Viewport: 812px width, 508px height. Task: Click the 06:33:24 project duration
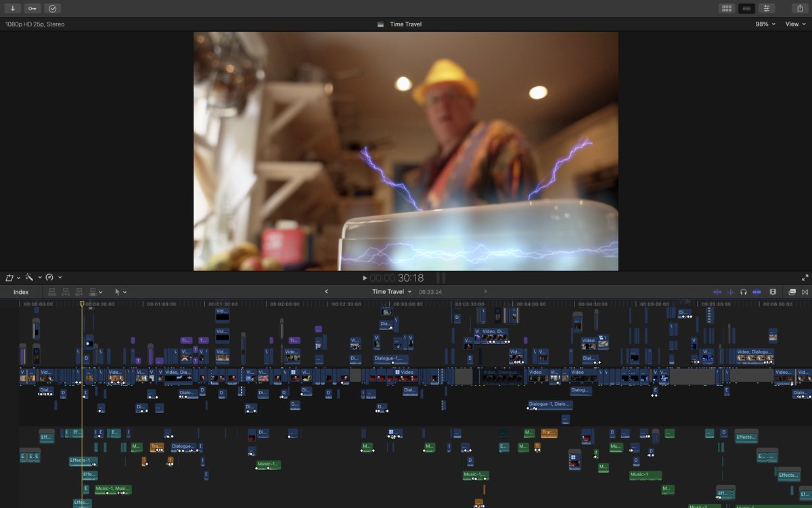pos(430,292)
